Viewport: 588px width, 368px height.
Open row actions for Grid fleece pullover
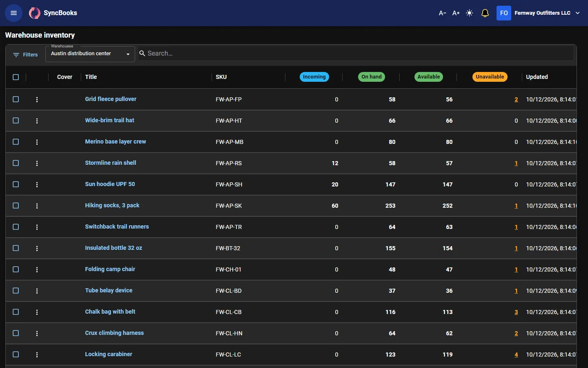(37, 99)
